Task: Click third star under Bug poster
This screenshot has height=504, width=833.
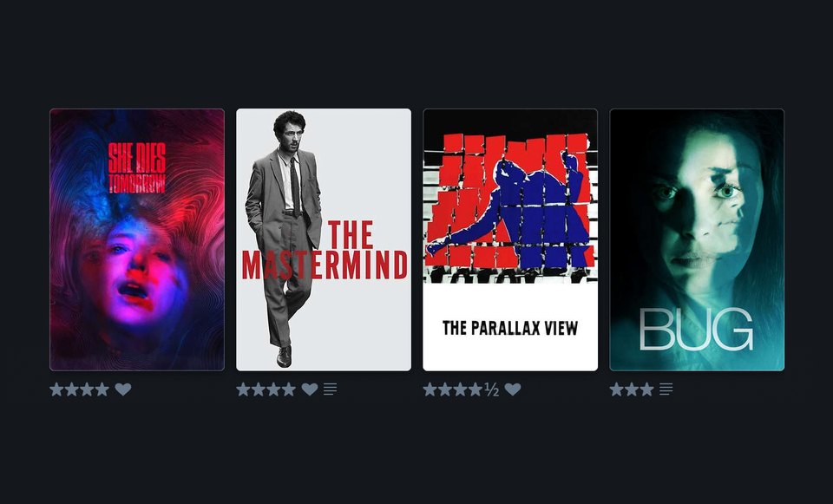Action: [x=647, y=389]
